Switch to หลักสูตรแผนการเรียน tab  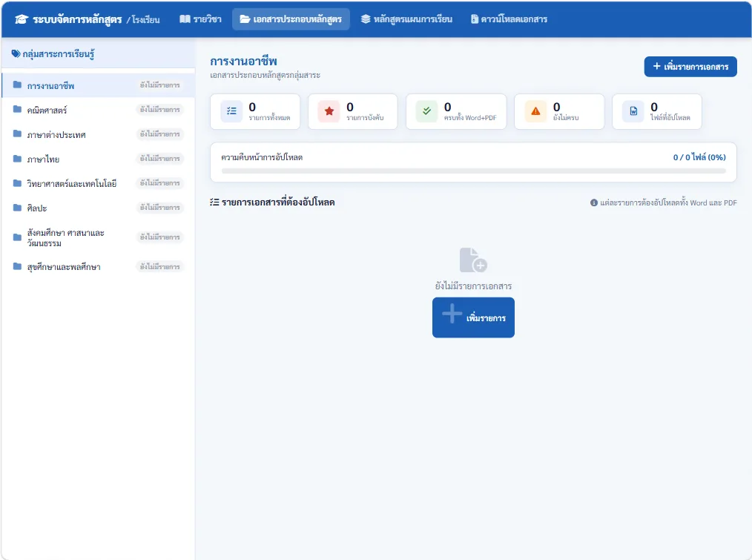pos(406,19)
